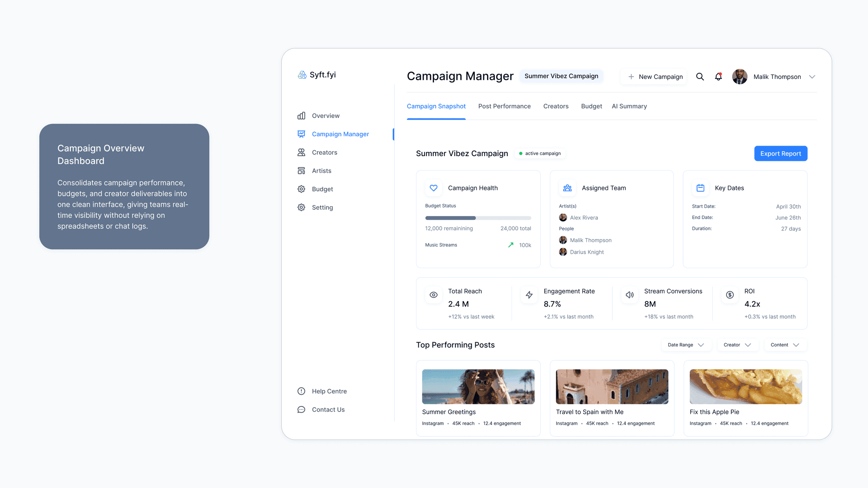Click the '2.4 M' Total Reach value
Viewport: 868px width, 488px height.
coord(458,304)
